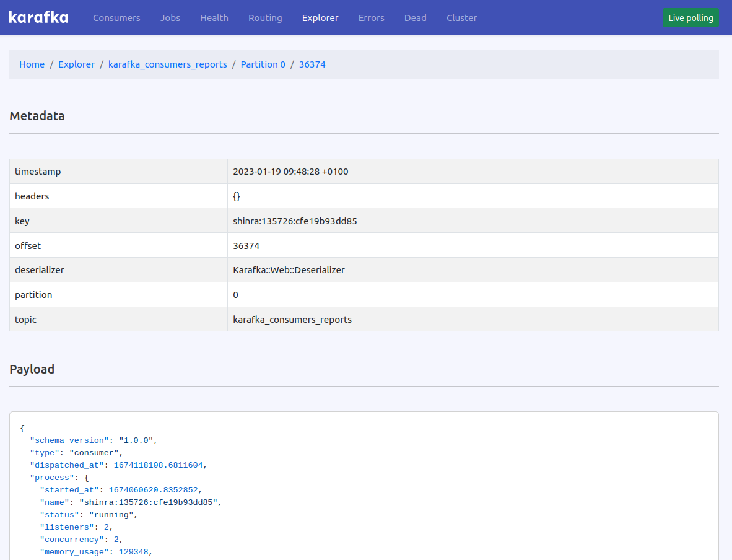The height and width of the screenshot is (560, 732).
Task: Click the topic value karafka_consumers_reports cell
Action: tap(473, 320)
